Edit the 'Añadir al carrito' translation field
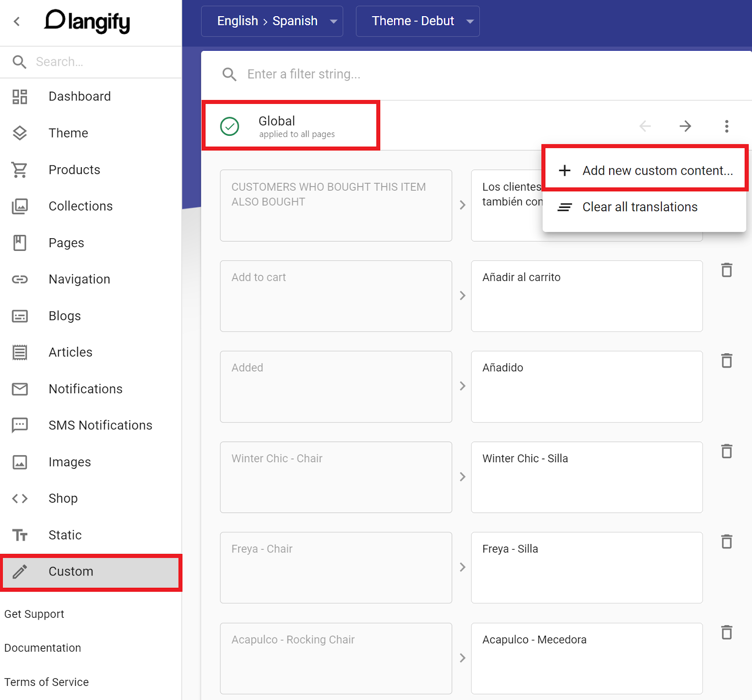 click(587, 296)
